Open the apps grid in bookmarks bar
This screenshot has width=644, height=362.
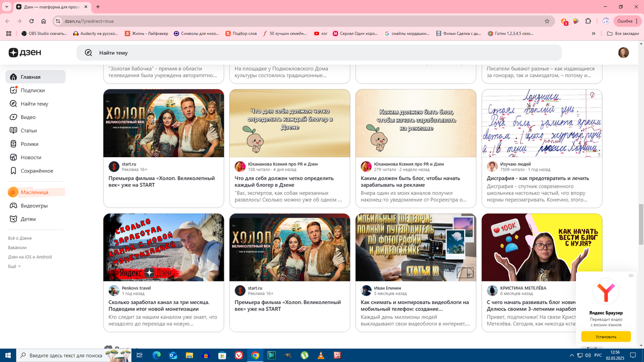tap(8, 33)
